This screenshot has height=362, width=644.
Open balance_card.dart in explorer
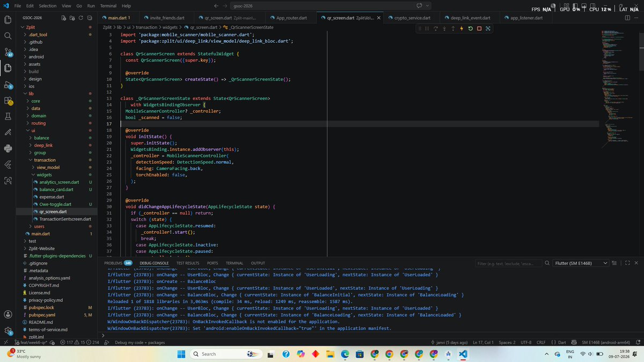coord(56,189)
